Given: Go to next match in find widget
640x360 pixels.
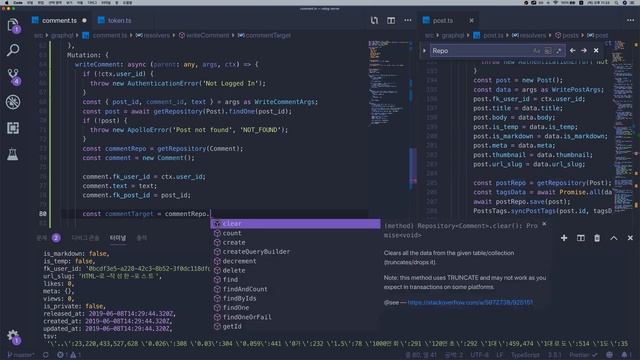Looking at the screenshot, I should pos(584,51).
